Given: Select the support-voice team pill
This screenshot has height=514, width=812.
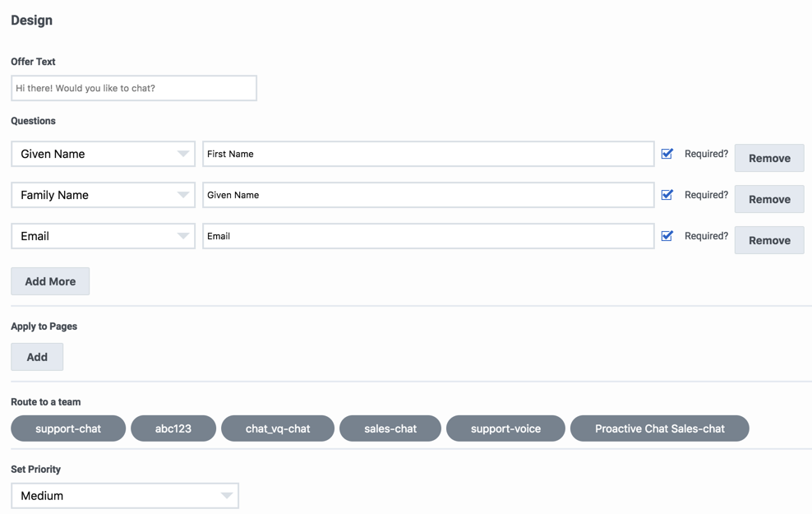Looking at the screenshot, I should (505, 428).
